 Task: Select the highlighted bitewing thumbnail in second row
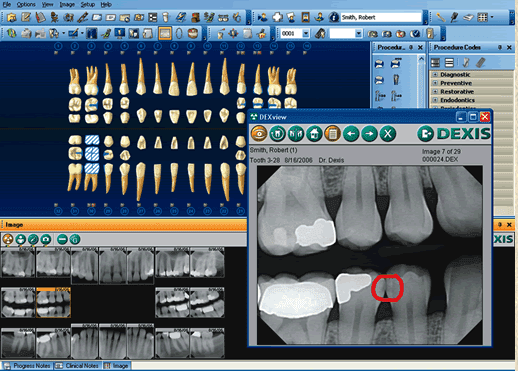point(53,303)
